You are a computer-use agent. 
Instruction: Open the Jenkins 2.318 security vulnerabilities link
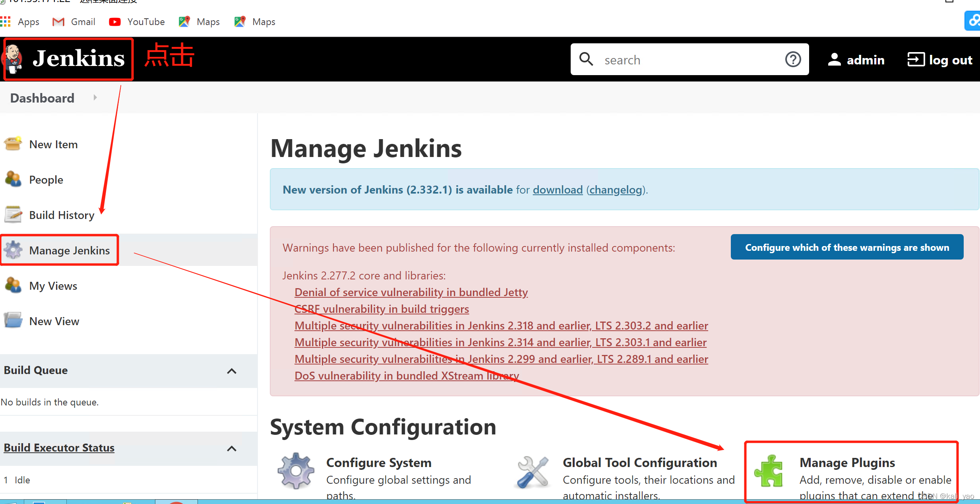point(501,326)
